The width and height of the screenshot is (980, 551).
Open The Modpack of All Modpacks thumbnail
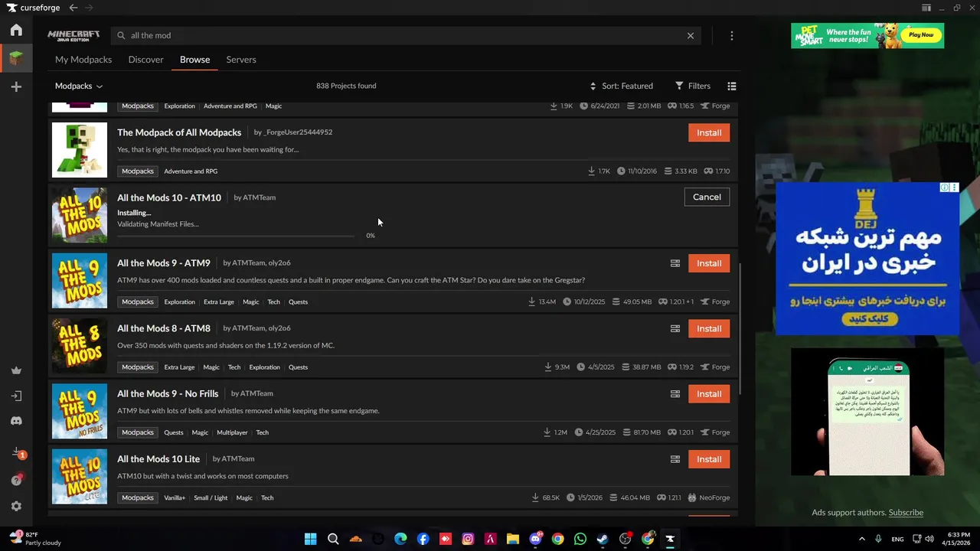coord(80,150)
